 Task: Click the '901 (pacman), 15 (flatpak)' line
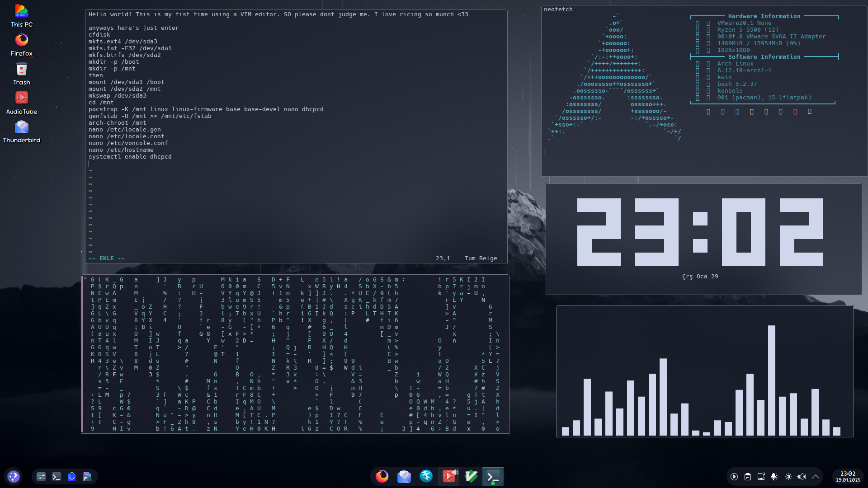click(764, 98)
